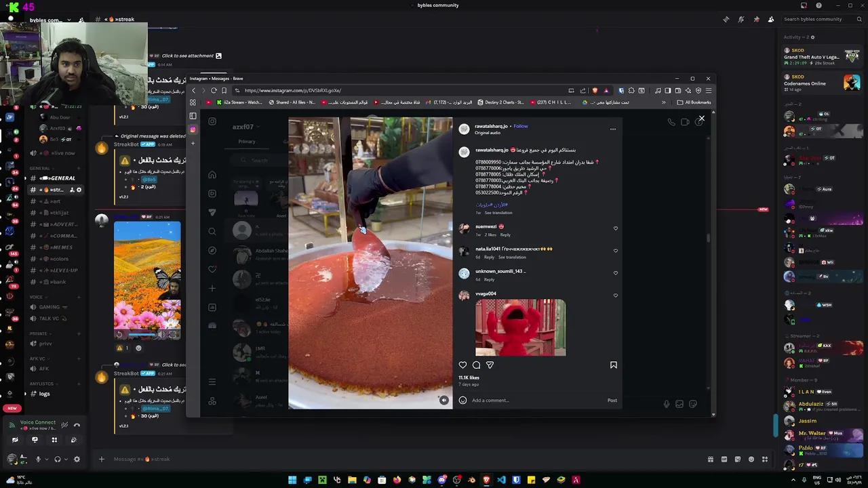Disconnect from voice channel
Screen dimensions: 868x488
(77, 425)
